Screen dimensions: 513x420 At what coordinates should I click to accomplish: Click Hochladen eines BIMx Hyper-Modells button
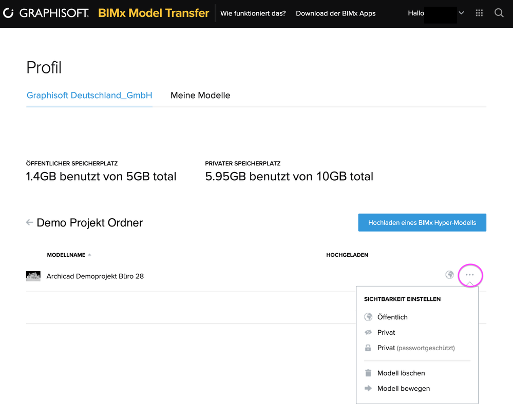click(422, 223)
